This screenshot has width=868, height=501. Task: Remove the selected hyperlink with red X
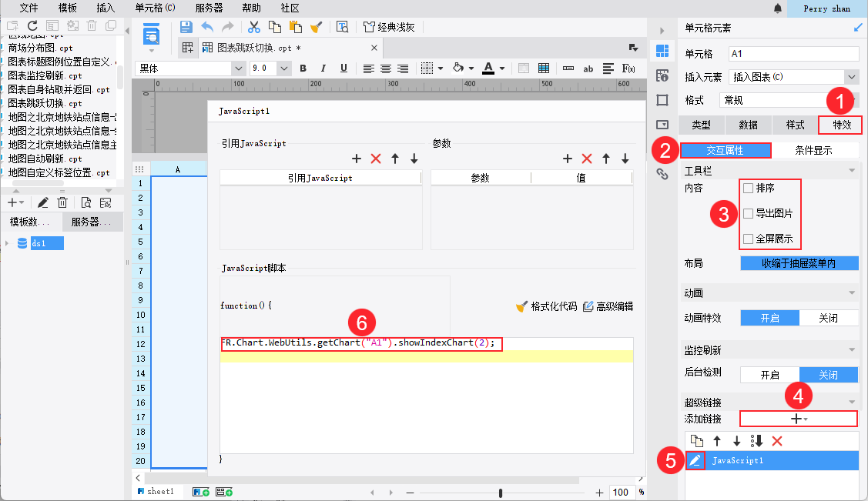[777, 441]
